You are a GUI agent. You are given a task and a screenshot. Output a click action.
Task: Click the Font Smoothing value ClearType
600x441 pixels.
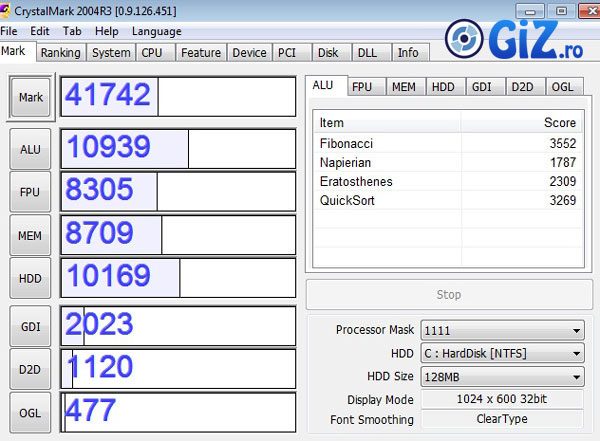pyautogui.click(x=502, y=419)
